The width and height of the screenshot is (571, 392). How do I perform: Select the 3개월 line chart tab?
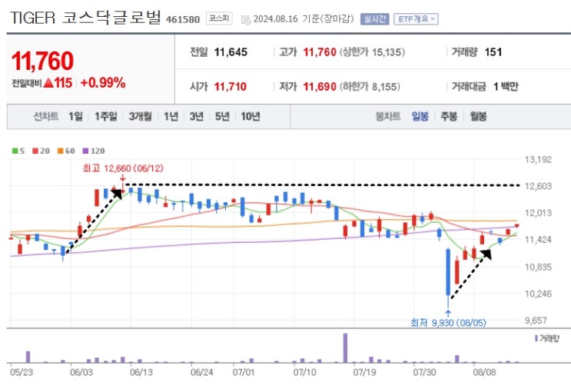(x=140, y=117)
